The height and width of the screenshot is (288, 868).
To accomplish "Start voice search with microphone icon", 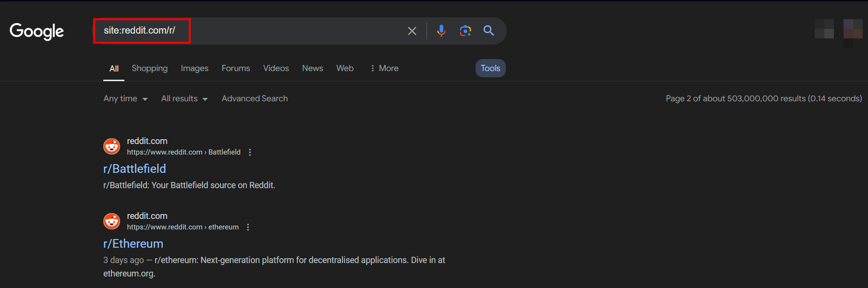I will tap(441, 31).
